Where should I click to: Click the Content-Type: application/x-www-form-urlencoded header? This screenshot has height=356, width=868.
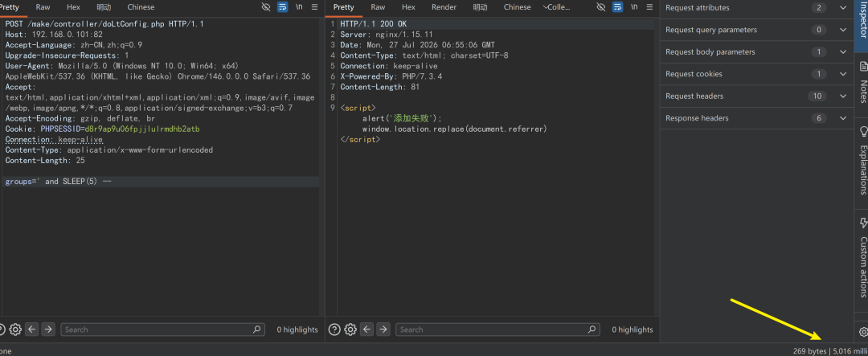point(109,150)
